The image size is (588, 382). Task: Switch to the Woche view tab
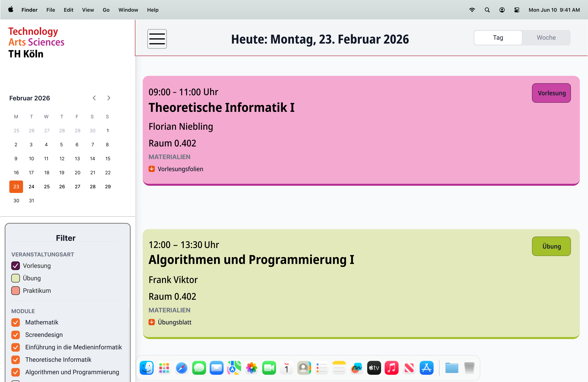[546, 38]
